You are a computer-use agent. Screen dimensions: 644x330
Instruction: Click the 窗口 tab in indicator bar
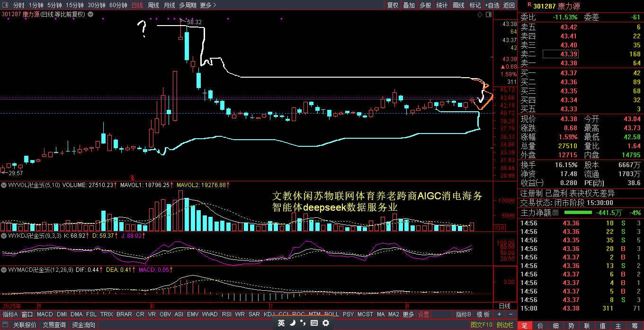point(27,314)
